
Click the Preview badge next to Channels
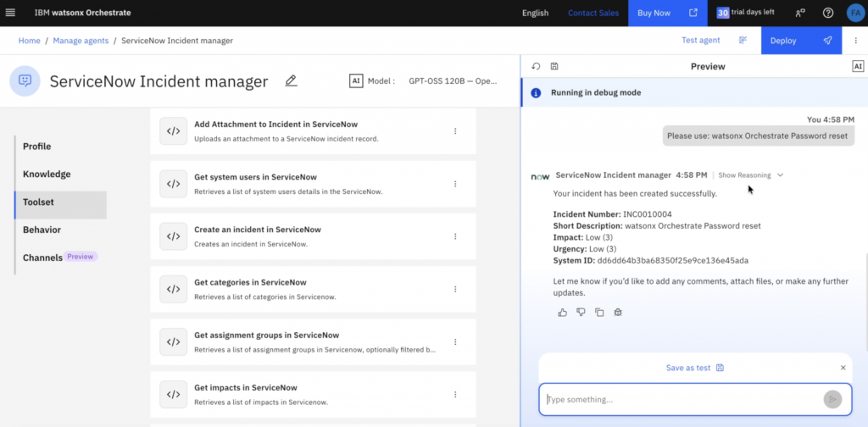tap(81, 257)
